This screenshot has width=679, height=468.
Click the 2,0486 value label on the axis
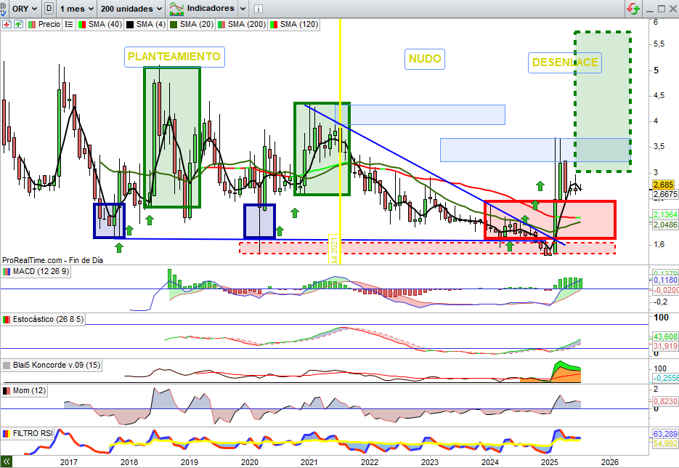pyautogui.click(x=665, y=225)
